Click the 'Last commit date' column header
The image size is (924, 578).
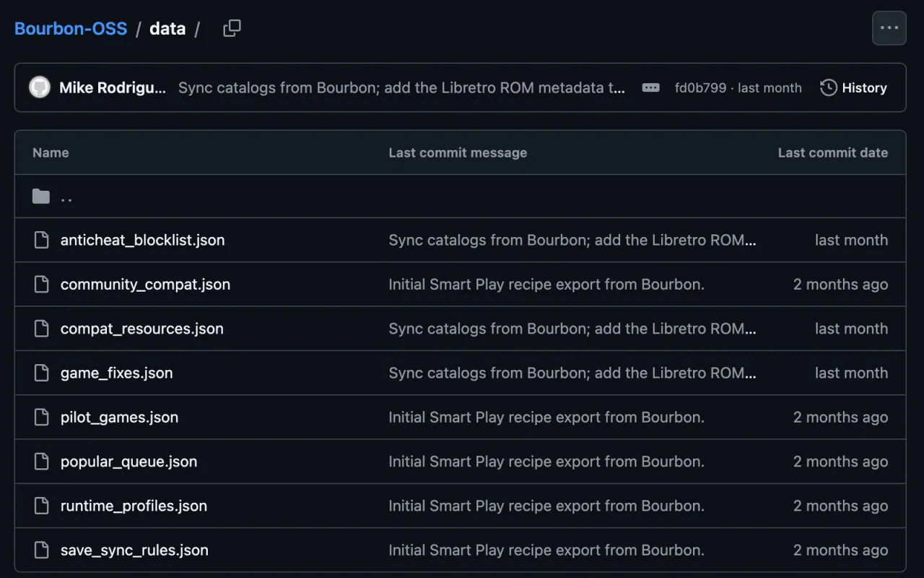pyautogui.click(x=833, y=152)
